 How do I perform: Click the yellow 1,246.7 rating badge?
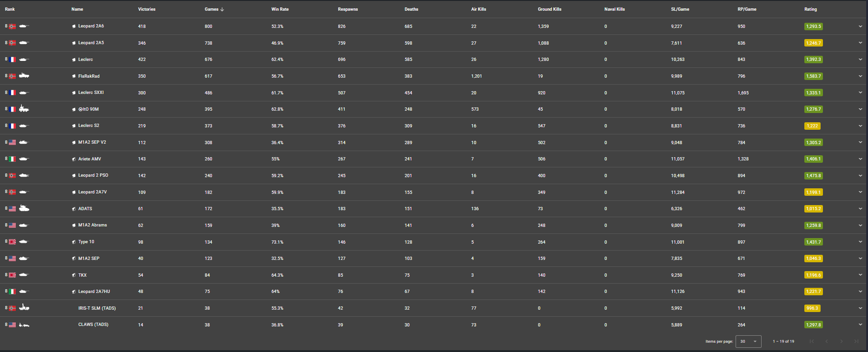coord(814,43)
